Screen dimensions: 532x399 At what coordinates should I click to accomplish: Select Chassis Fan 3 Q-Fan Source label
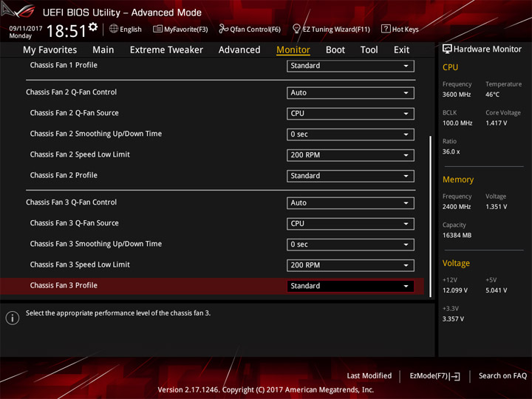(75, 223)
